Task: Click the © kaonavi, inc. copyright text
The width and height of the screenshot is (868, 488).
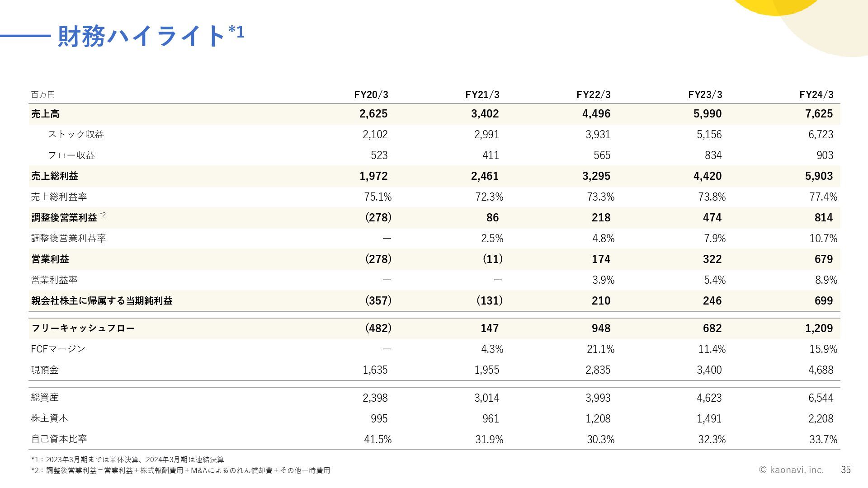Action: tap(791, 470)
